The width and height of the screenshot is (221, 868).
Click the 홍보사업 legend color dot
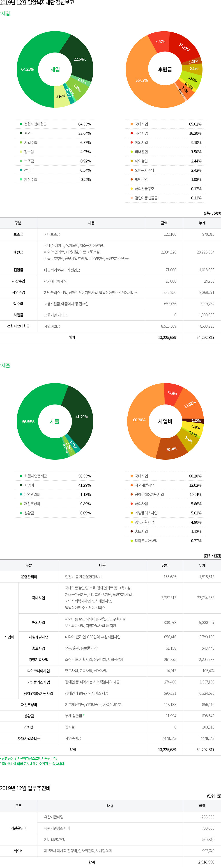click(132, 531)
